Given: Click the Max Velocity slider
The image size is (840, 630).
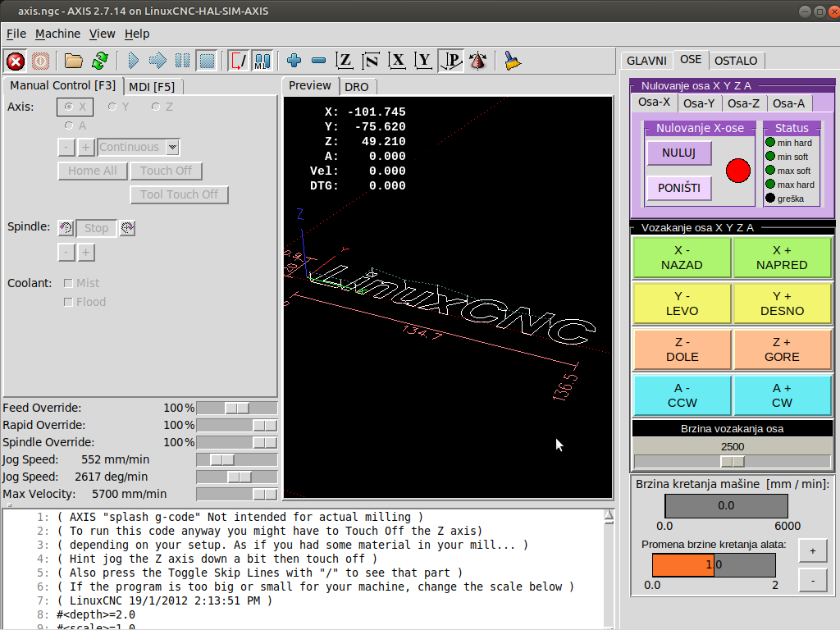Looking at the screenshot, I should (237, 494).
